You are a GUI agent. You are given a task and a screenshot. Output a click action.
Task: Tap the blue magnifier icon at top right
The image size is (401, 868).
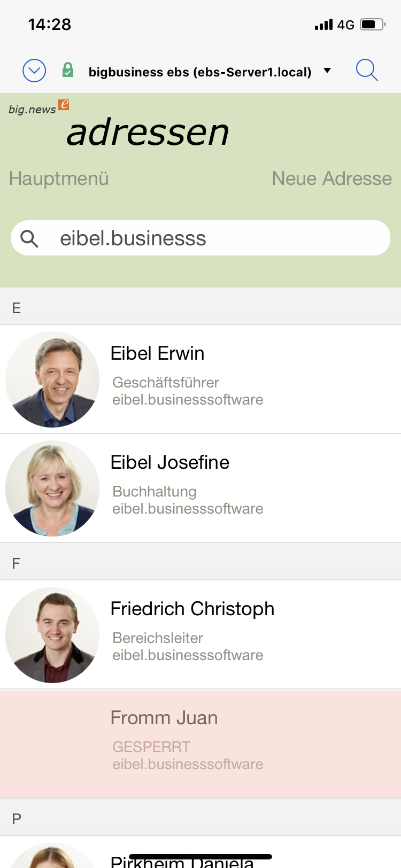(367, 70)
